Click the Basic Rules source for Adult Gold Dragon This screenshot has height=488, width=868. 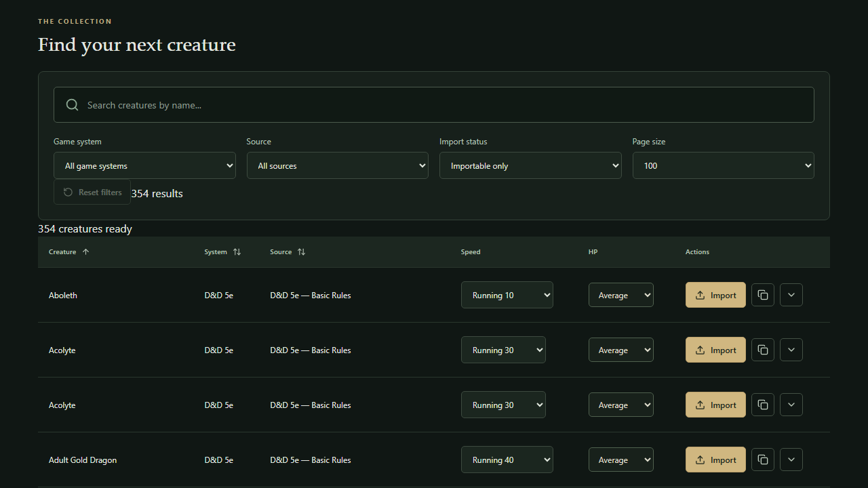coord(311,460)
